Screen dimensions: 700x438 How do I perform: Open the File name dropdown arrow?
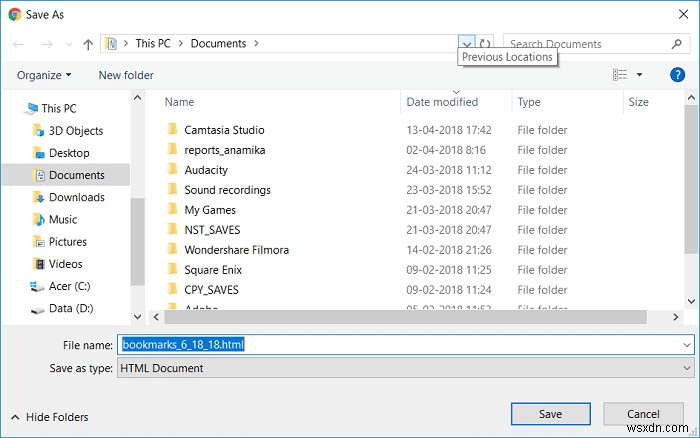tap(686, 345)
